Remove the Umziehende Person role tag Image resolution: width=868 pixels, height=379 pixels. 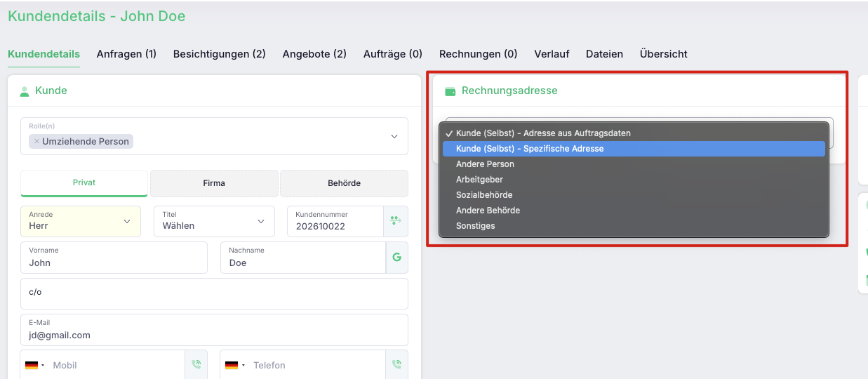tap(36, 141)
